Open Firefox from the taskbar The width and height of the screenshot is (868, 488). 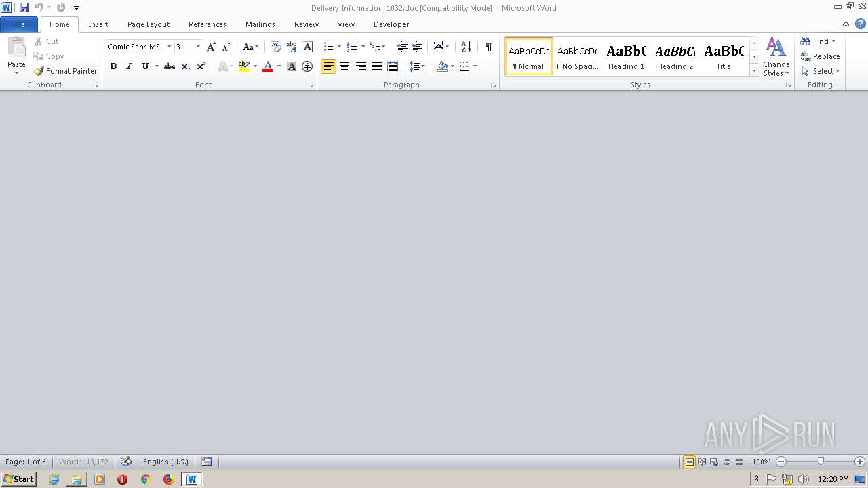(x=168, y=479)
